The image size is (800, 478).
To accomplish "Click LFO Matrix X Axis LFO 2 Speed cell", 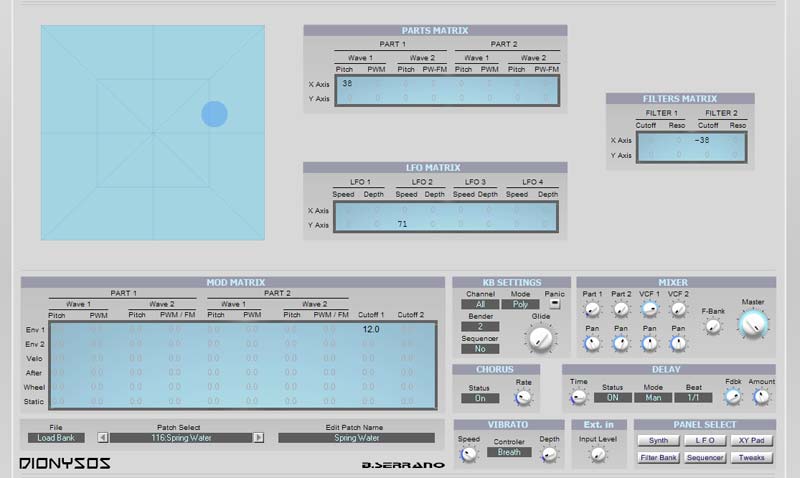I will pos(405,210).
